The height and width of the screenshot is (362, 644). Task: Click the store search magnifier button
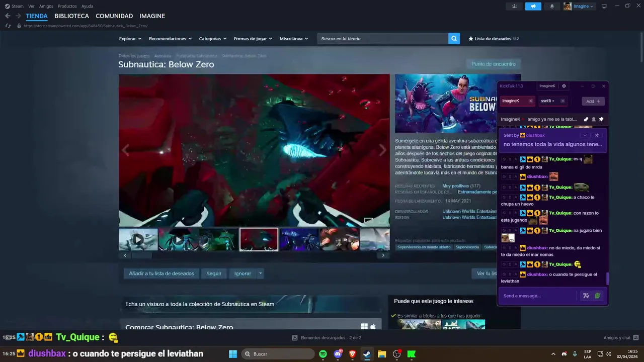point(454,39)
